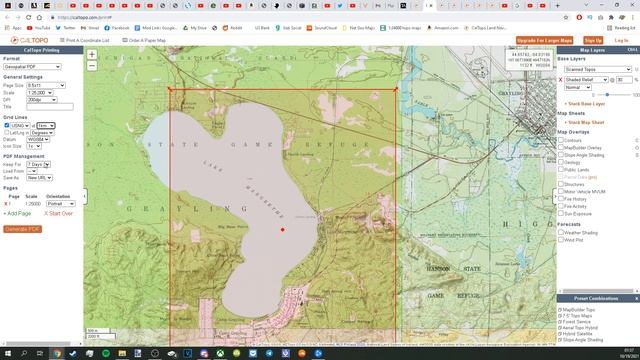Zoom in on the map with plus button
Image resolution: width=640 pixels, height=360 pixels.
coord(92,54)
